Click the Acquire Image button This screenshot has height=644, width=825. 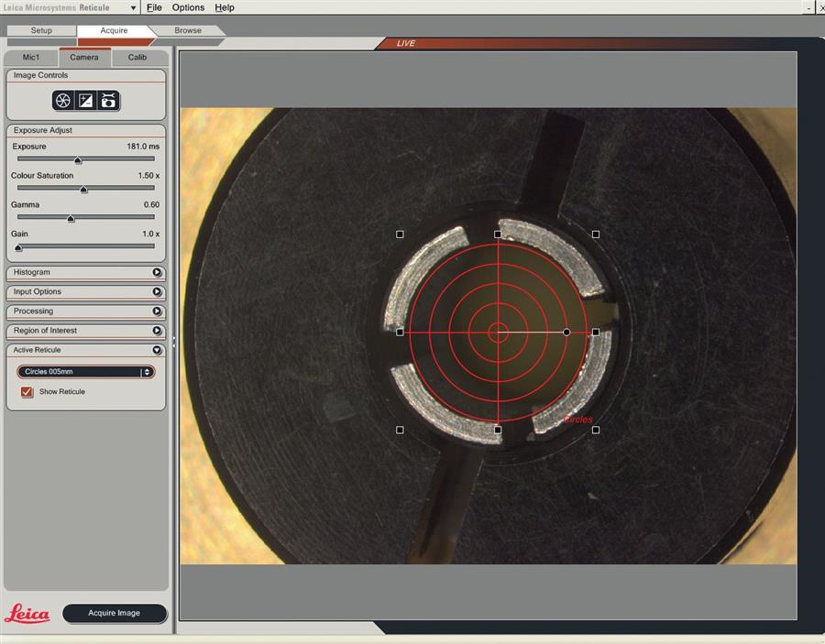(x=115, y=613)
